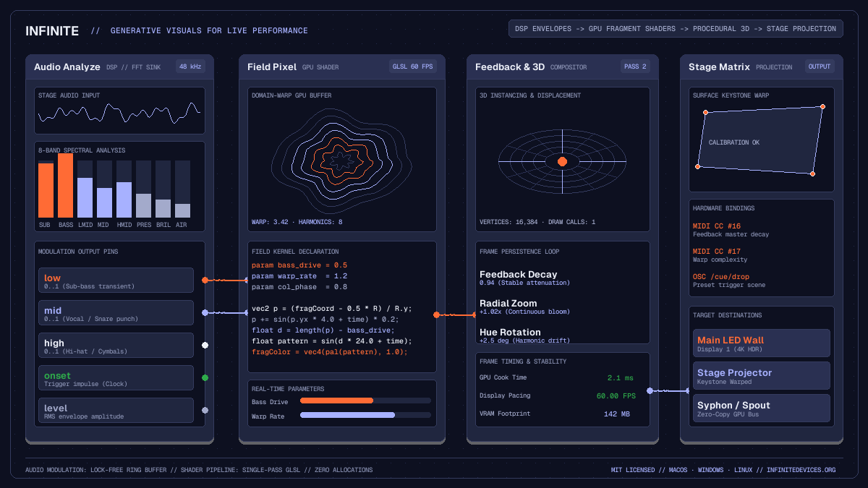Click the INFINITE logo title
This screenshot has width=868, height=488.
click(52, 30)
